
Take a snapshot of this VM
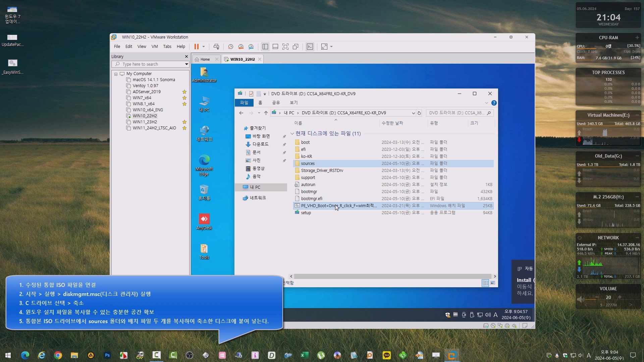[x=230, y=47]
